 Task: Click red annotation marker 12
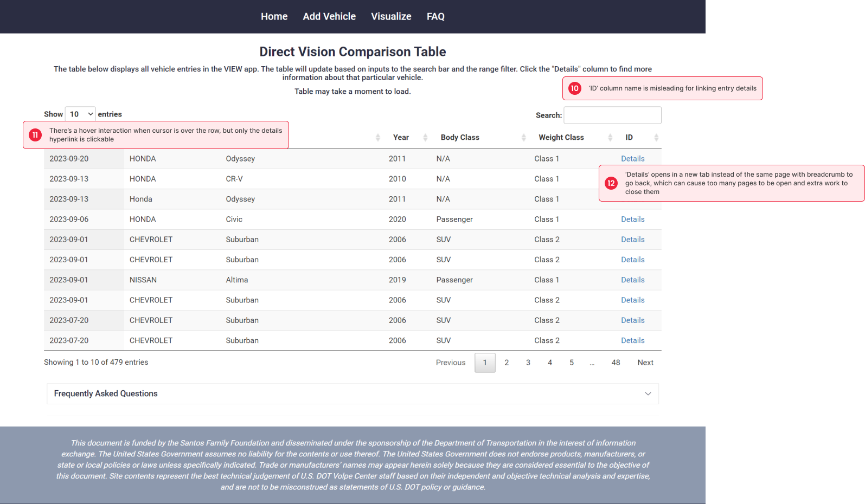611,183
